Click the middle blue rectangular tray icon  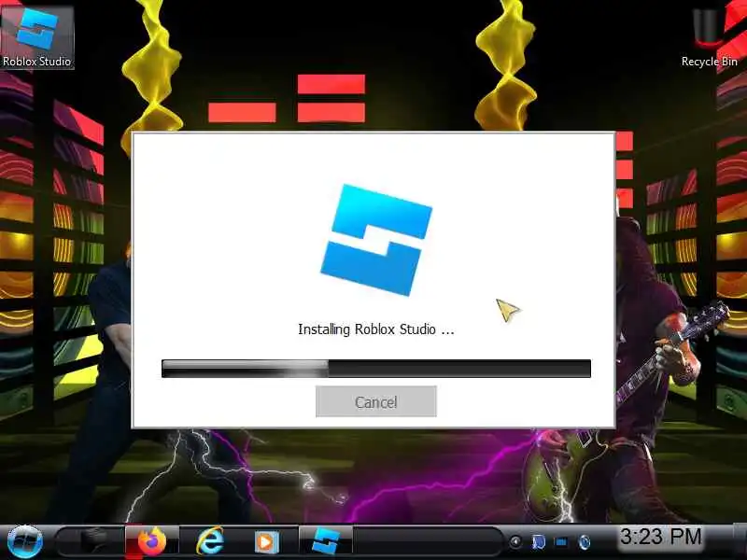[562, 542]
